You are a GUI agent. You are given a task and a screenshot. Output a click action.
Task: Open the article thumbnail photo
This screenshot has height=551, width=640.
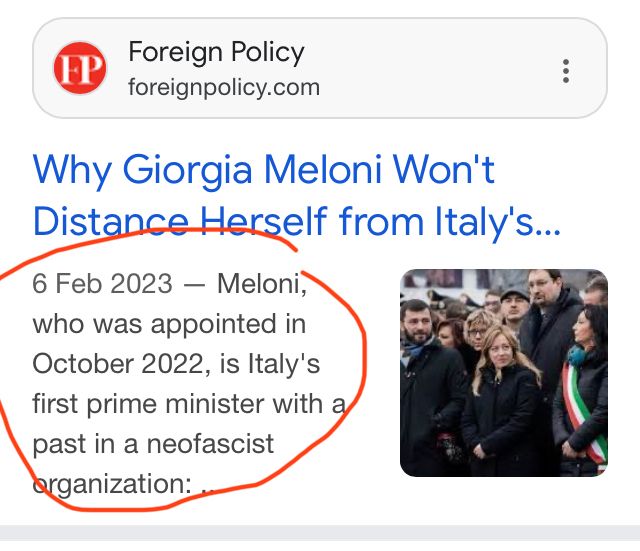[x=503, y=373]
